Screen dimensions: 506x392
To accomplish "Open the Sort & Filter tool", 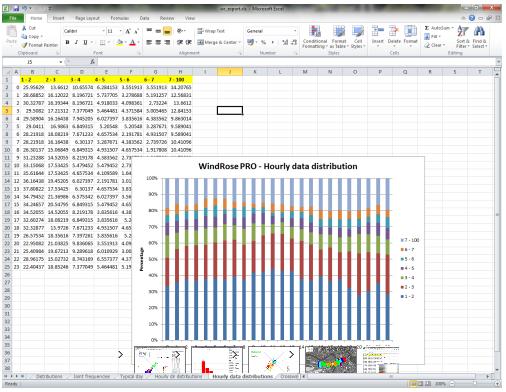I will tap(462, 37).
